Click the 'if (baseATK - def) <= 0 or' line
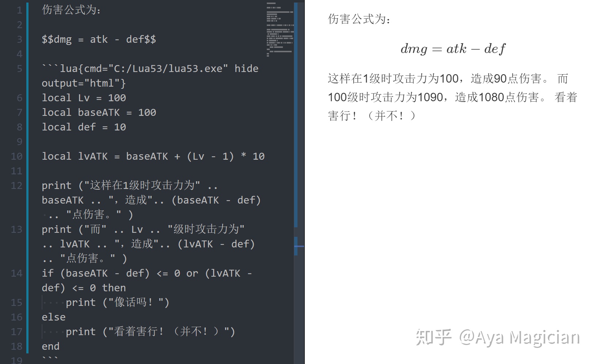This screenshot has width=595, height=364. pos(147,273)
